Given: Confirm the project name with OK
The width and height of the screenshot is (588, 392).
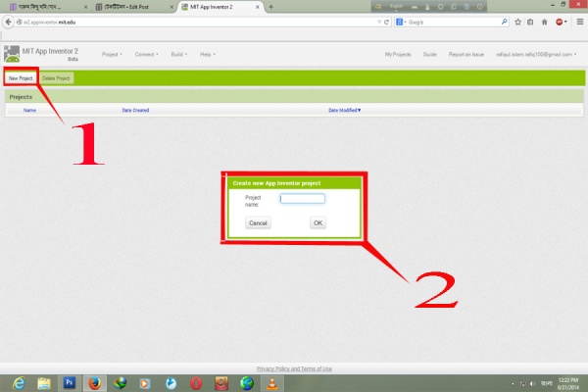Looking at the screenshot, I should point(318,222).
